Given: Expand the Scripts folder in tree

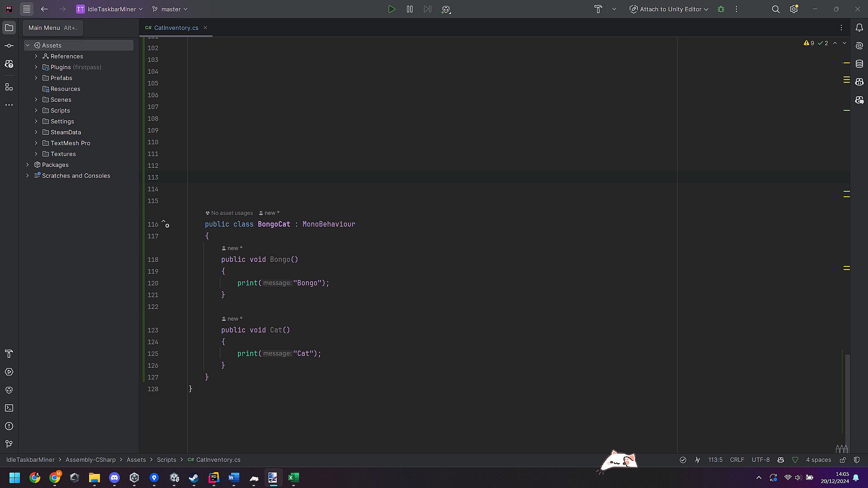Looking at the screenshot, I should click(36, 110).
